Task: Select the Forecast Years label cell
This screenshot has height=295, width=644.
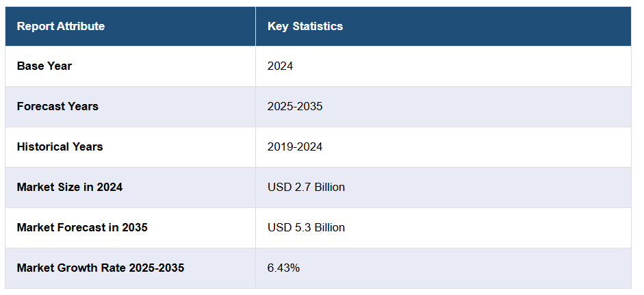Action: click(x=57, y=107)
